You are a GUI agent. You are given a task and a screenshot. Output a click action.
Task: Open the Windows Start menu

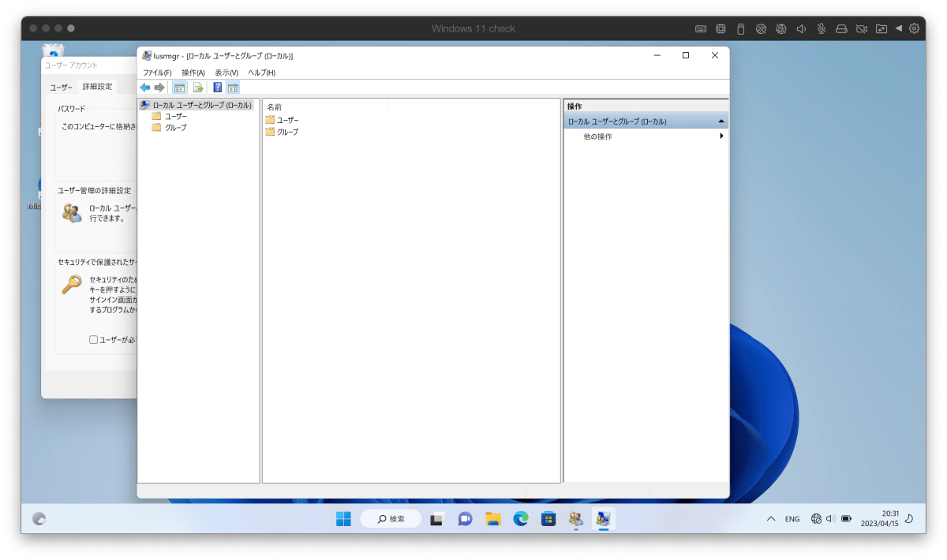[344, 519]
